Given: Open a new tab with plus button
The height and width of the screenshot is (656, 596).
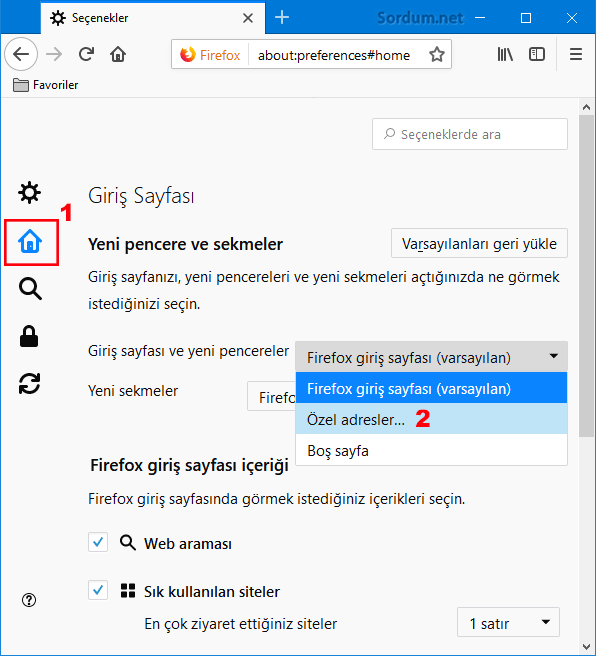Looking at the screenshot, I should click(x=282, y=18).
